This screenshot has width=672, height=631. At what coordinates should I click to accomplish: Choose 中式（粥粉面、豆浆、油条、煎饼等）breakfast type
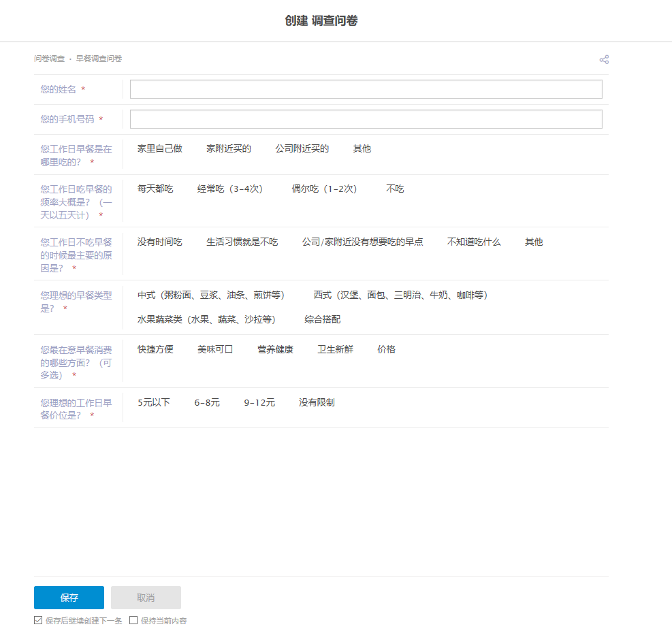(x=211, y=295)
